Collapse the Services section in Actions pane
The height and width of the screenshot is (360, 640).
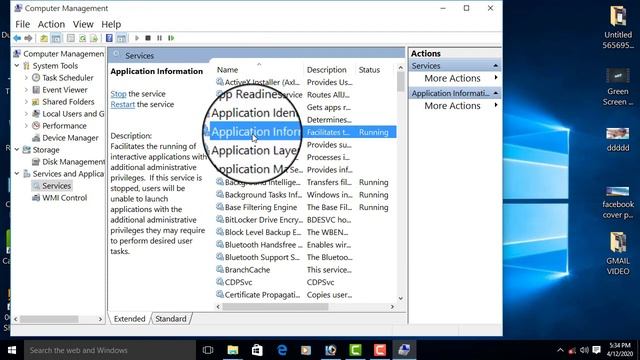[x=496, y=66]
